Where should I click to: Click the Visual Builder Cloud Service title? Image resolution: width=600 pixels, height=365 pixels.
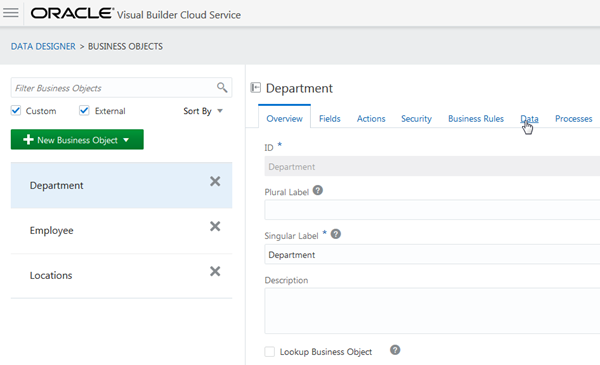pyautogui.click(x=179, y=15)
